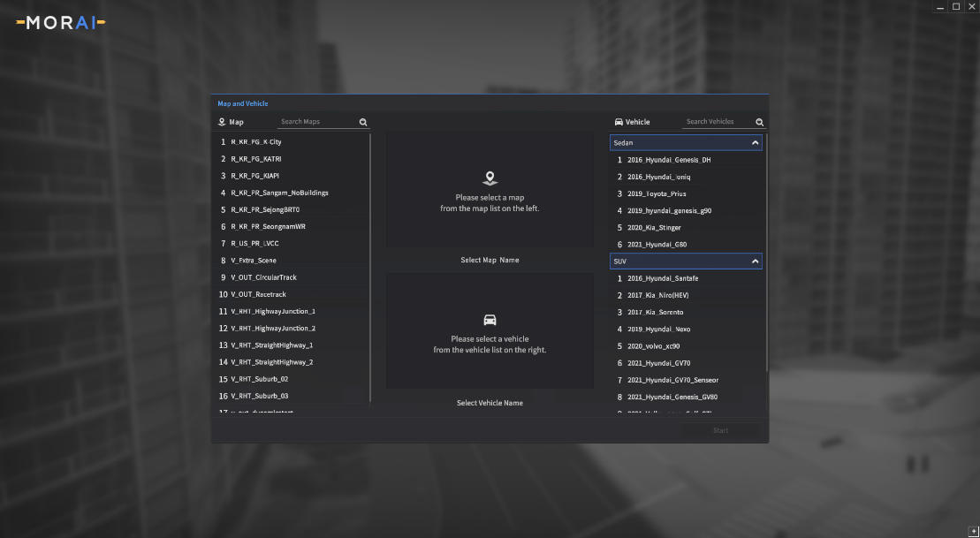Select the R_KR_PG_K-City map
Screen dimensions: 980x538
point(256,142)
